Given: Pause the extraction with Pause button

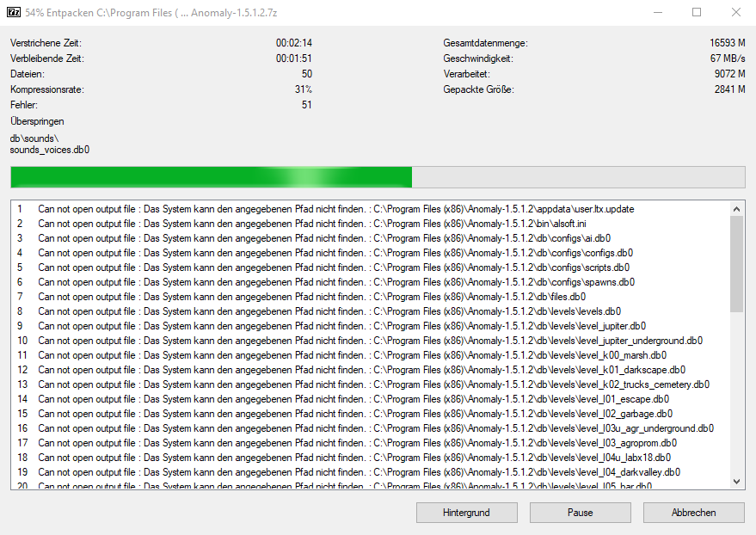Looking at the screenshot, I should [x=580, y=513].
